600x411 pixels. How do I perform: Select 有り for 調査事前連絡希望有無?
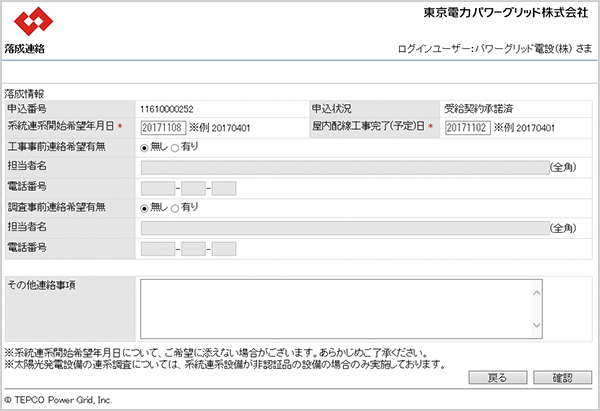click(175, 209)
